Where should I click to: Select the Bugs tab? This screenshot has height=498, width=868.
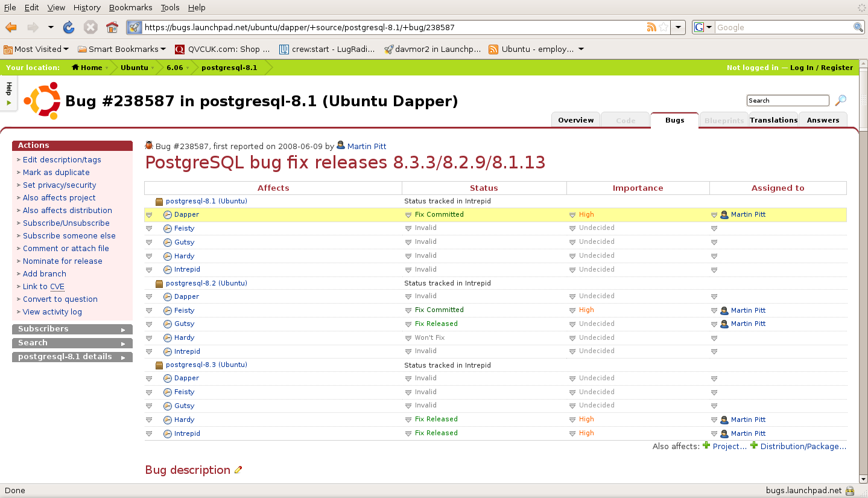pyautogui.click(x=675, y=120)
